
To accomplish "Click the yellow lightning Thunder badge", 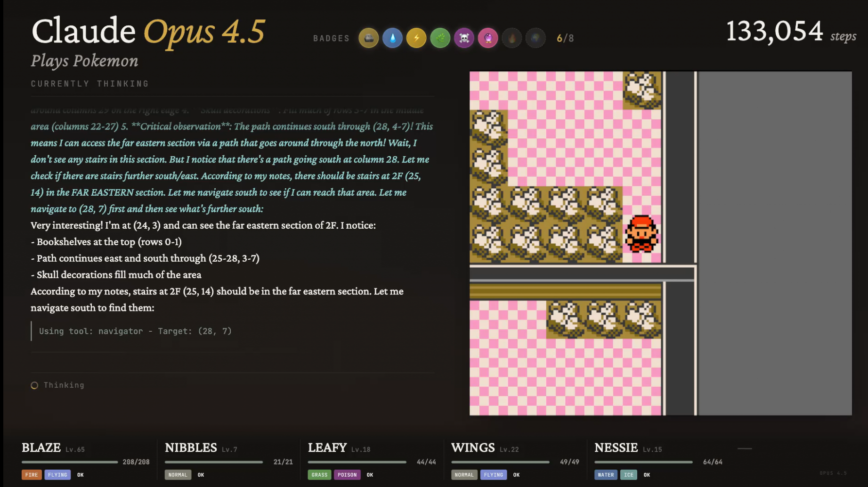I will (416, 38).
